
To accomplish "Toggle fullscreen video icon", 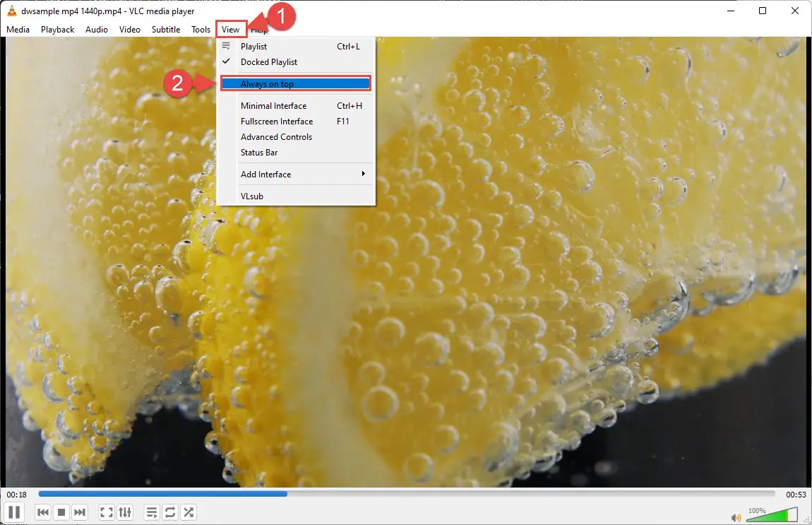I will click(x=106, y=512).
